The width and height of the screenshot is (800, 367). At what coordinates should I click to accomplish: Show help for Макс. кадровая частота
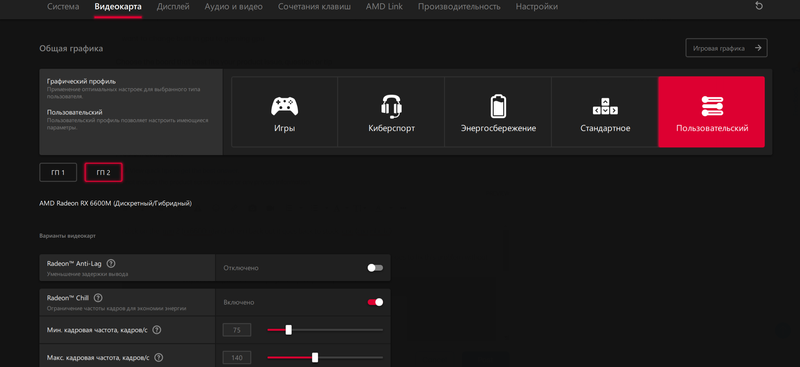pyautogui.click(x=159, y=357)
